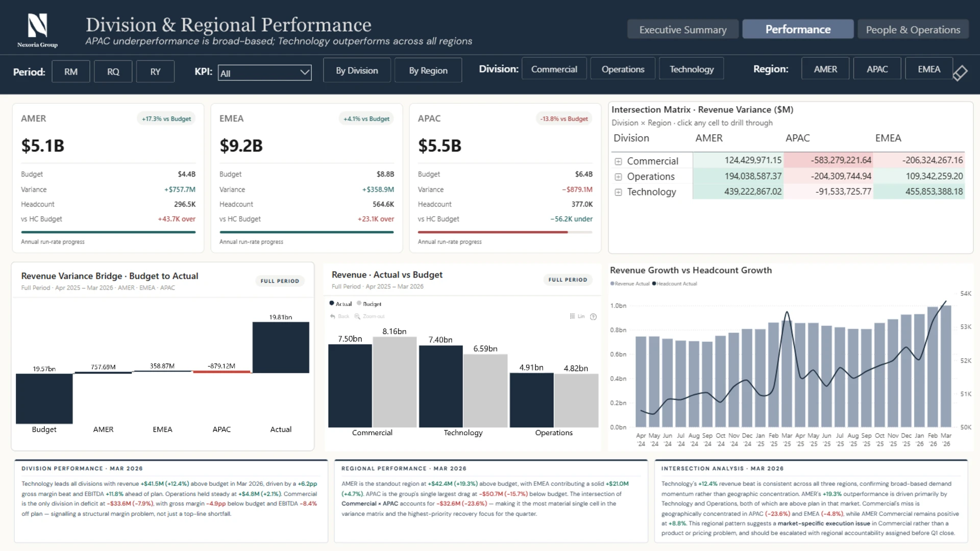Screen dimensions: 980x551
Task: Switch to the Executive Summary tab
Action: (682, 30)
